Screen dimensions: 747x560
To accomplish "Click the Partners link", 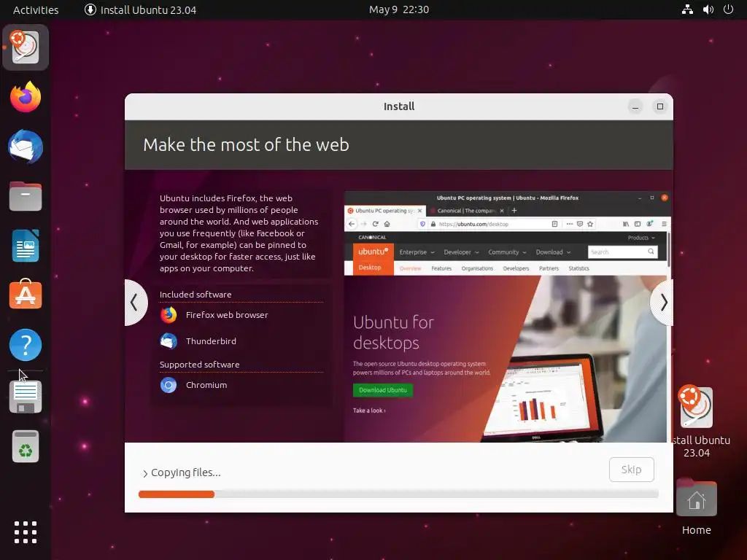I will tap(549, 268).
